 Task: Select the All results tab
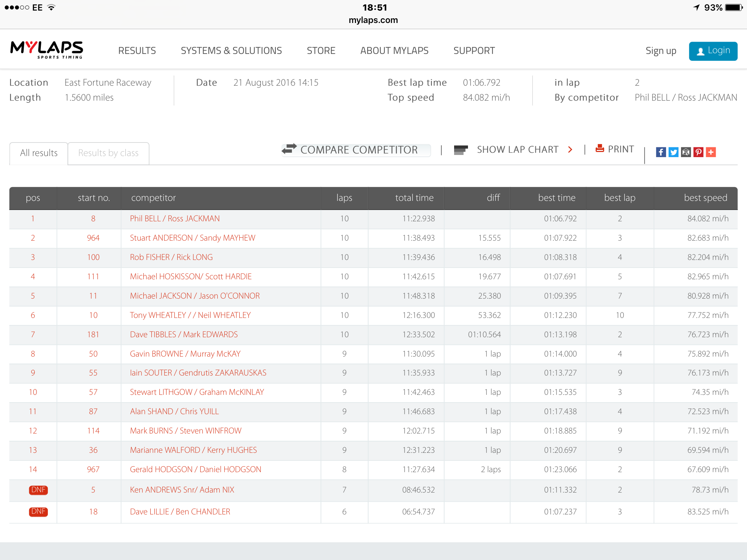pos(39,153)
